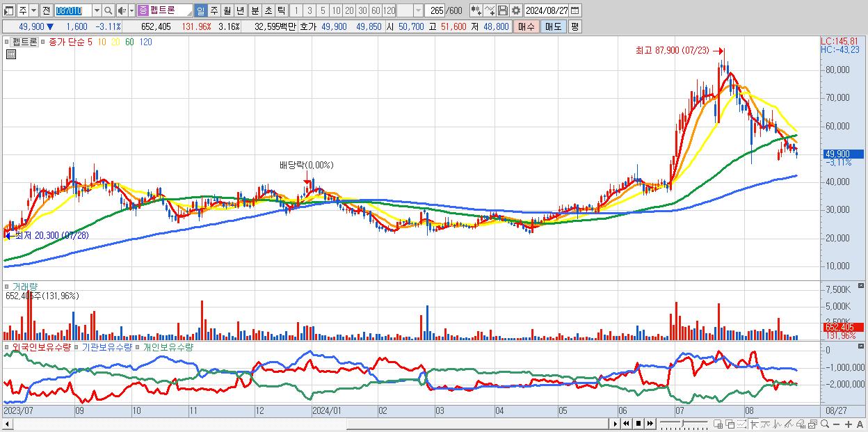The height and width of the screenshot is (432, 868).
Task: Add candle indicator via chart-plus icon
Action: [x=476, y=10]
